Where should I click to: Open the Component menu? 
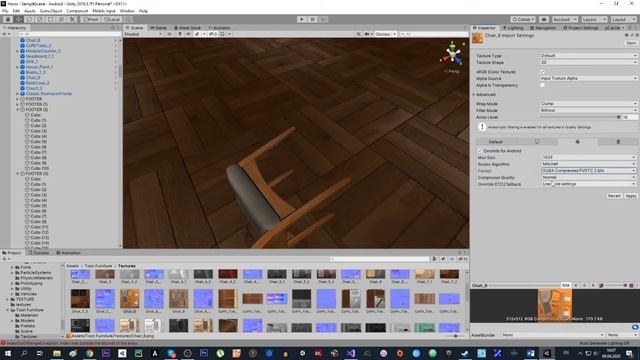point(77,11)
